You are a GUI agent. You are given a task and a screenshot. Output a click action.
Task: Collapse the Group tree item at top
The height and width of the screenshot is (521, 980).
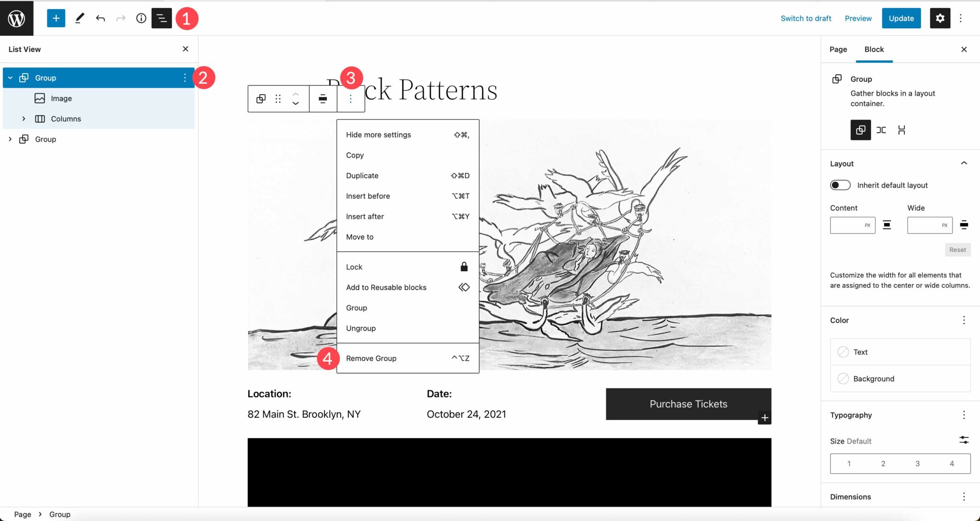point(10,77)
